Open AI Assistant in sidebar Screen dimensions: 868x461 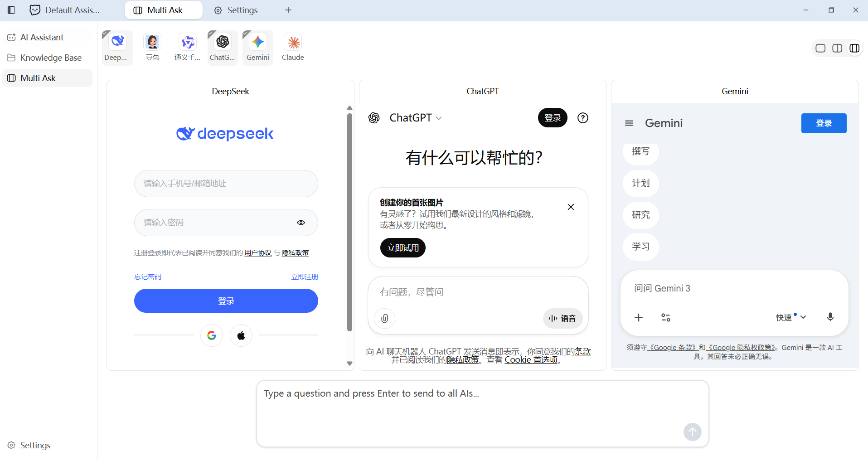coord(47,37)
